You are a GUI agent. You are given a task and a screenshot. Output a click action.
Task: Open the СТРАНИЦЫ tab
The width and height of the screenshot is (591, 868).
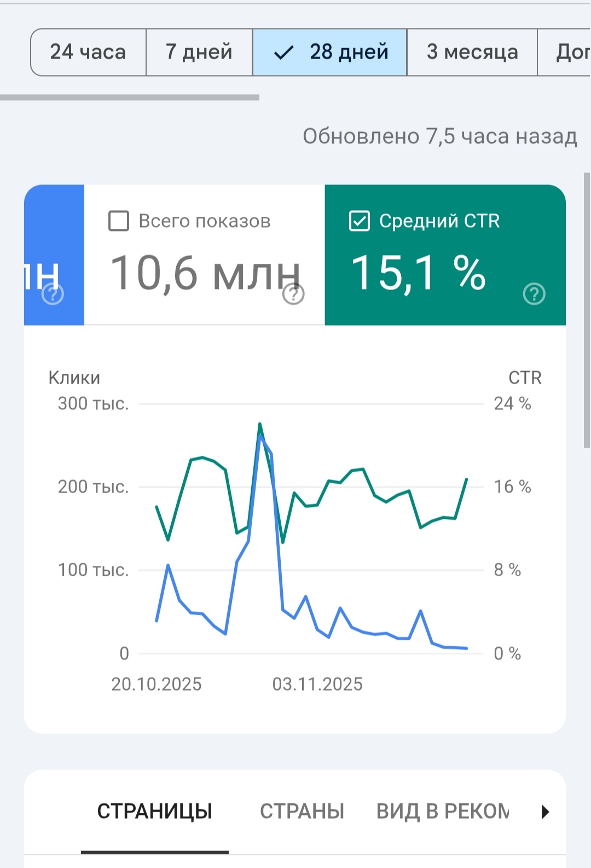155,811
